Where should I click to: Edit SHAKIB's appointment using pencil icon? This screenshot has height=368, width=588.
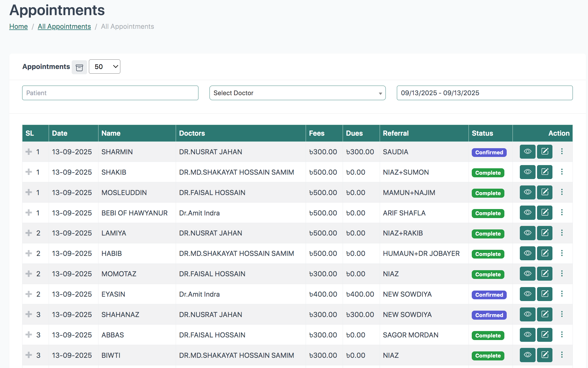(545, 172)
